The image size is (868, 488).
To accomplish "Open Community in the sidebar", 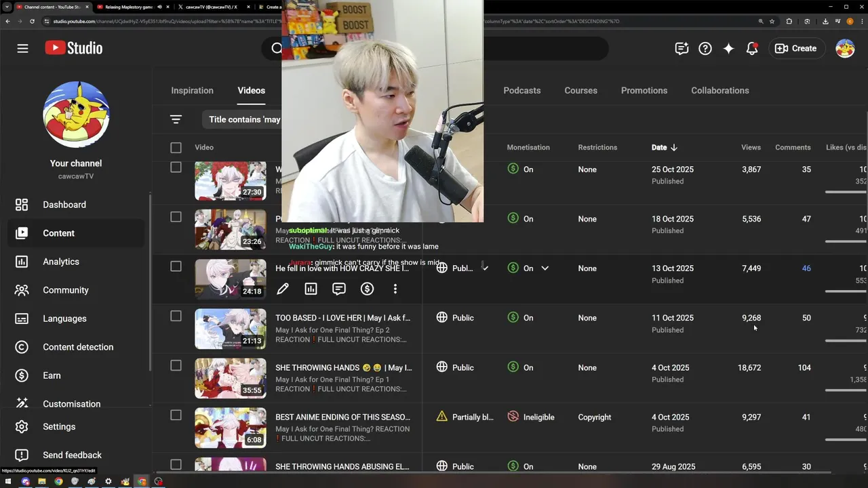I will click(77, 290).
